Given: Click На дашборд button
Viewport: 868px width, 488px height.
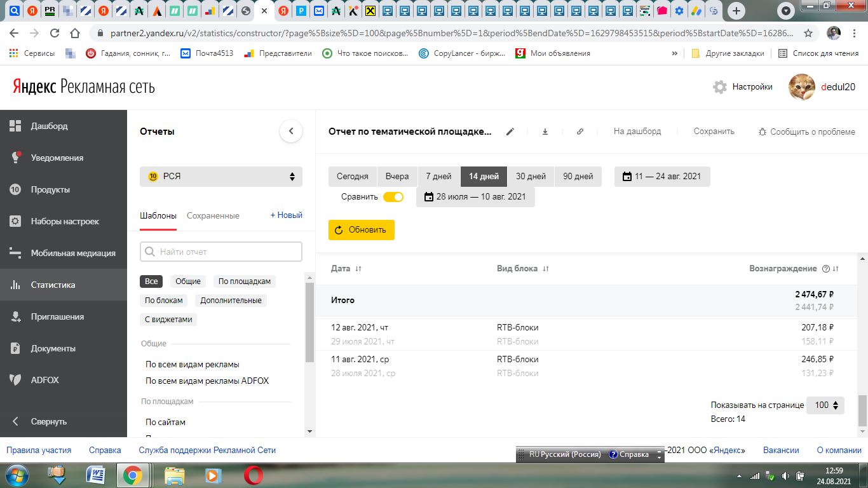Looking at the screenshot, I should pos(637,132).
